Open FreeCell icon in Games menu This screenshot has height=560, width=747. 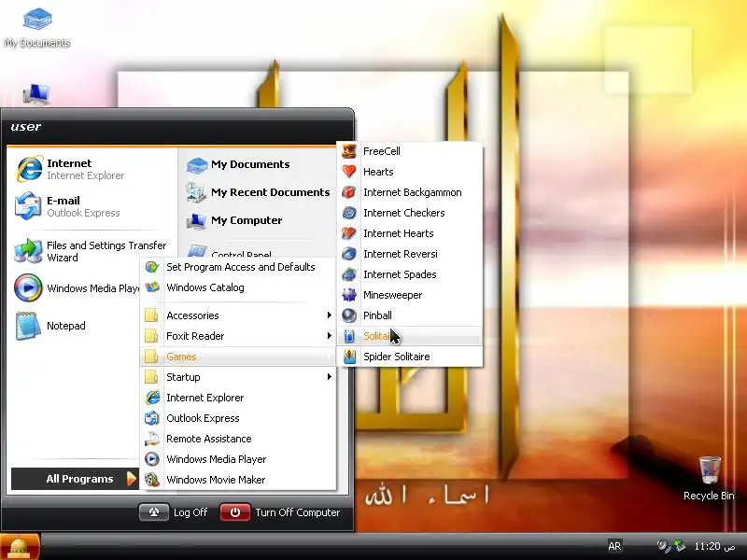[349, 151]
